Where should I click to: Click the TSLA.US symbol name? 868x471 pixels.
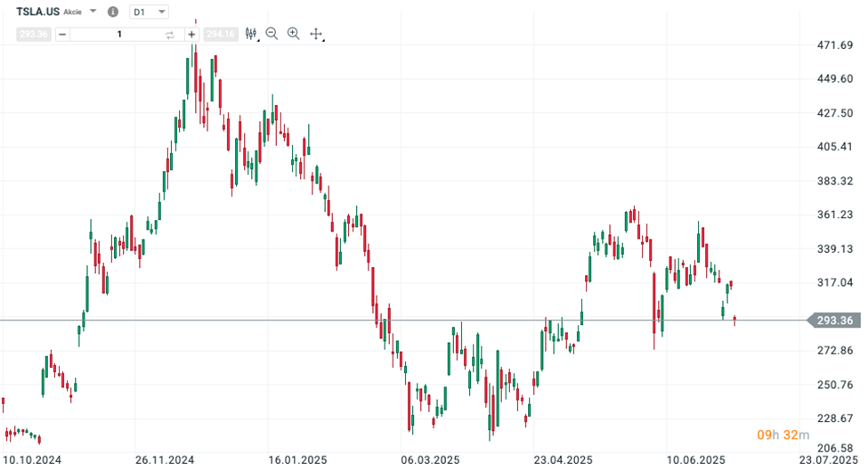(x=37, y=12)
